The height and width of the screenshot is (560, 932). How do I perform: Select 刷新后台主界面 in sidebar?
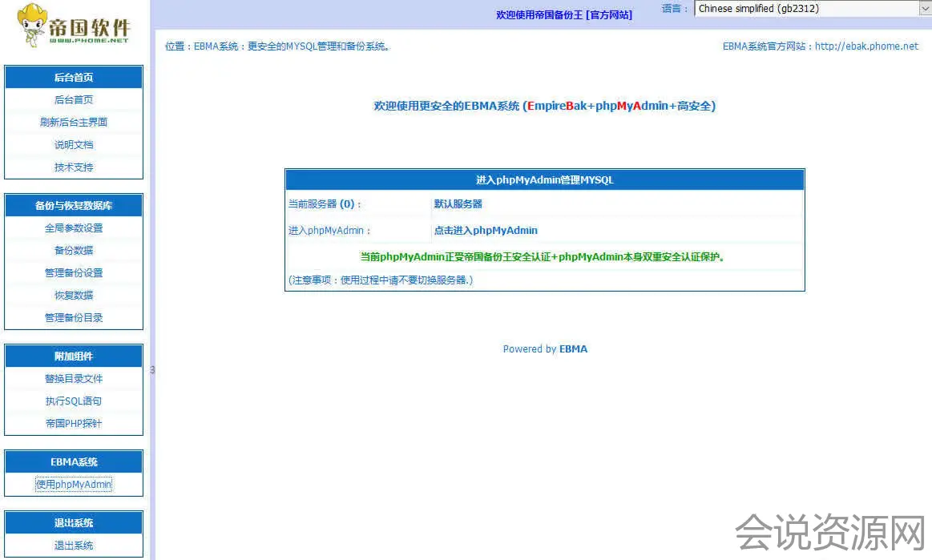click(x=74, y=123)
